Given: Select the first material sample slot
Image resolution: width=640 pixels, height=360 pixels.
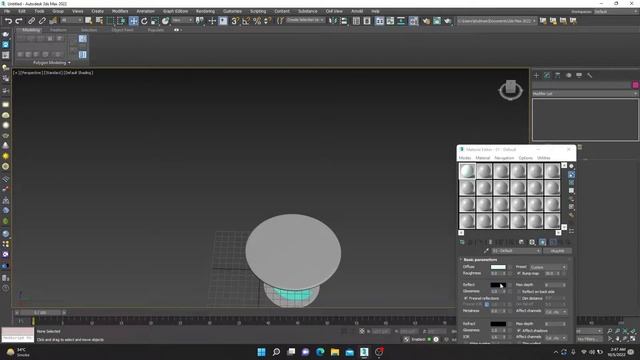Looking at the screenshot, I should coord(467,171).
